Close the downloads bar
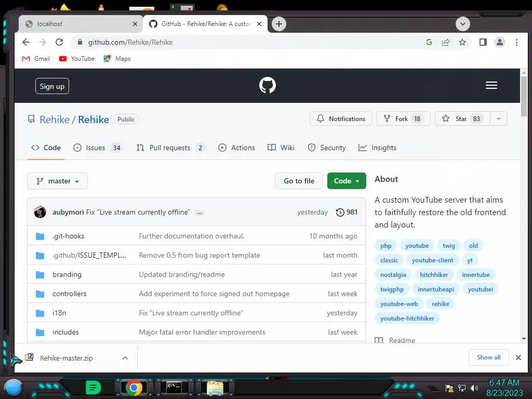This screenshot has width=532, height=399. click(x=518, y=357)
